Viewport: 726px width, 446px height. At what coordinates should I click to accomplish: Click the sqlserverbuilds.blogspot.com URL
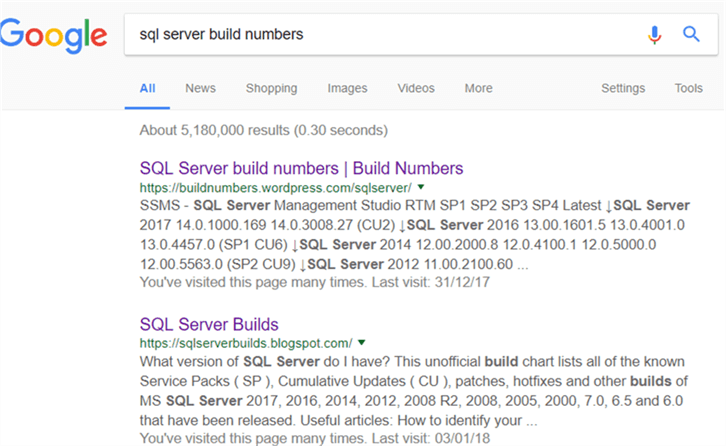[246, 343]
